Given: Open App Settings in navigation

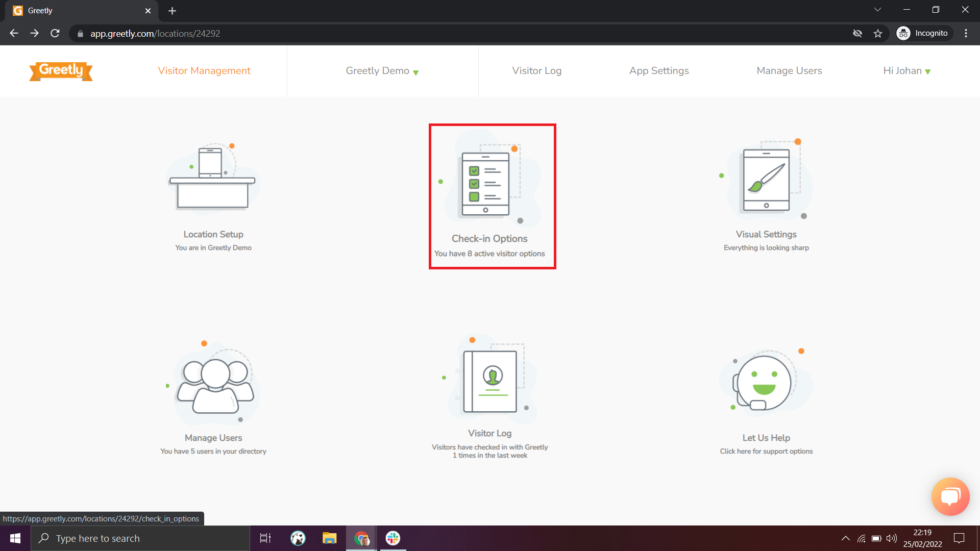Looking at the screenshot, I should [x=659, y=71].
